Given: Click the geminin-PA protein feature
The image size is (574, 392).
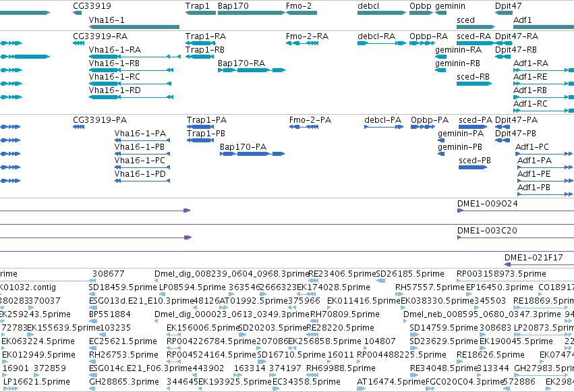Looking at the screenshot, I should pos(441,140).
